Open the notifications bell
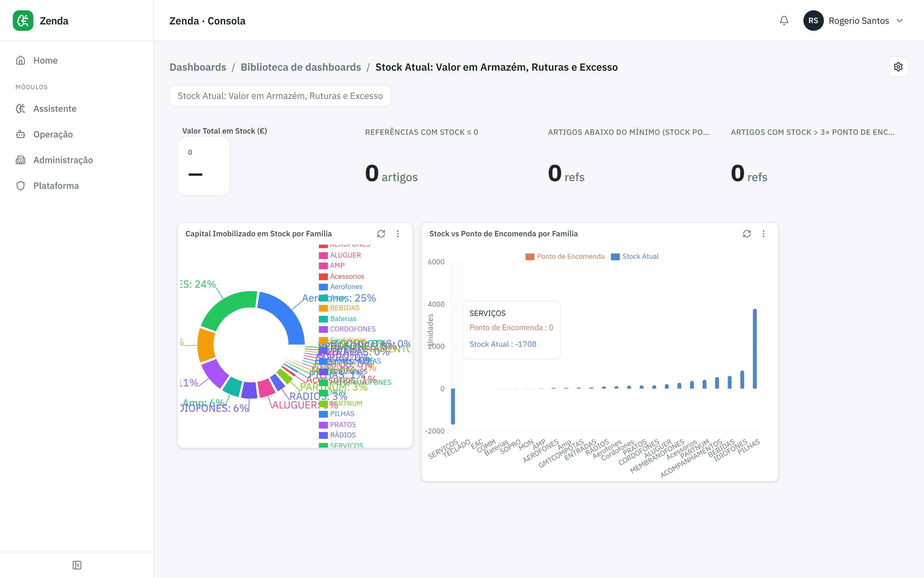Screen dimensions: 924x578 [x=784, y=21]
